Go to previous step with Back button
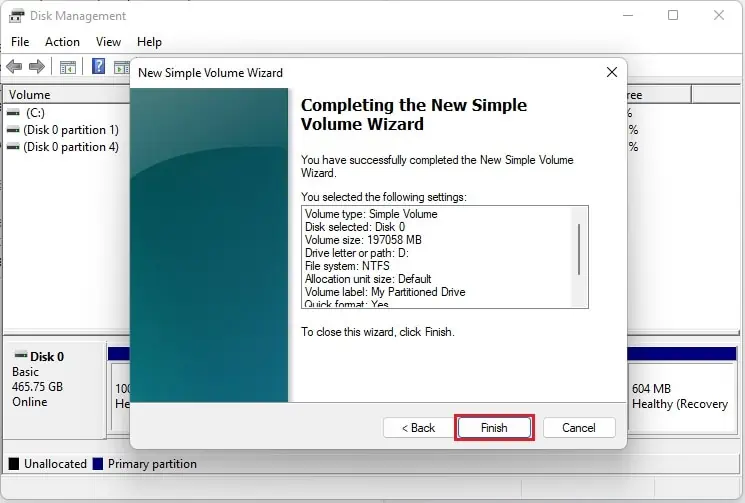The height and width of the screenshot is (503, 745). point(418,428)
